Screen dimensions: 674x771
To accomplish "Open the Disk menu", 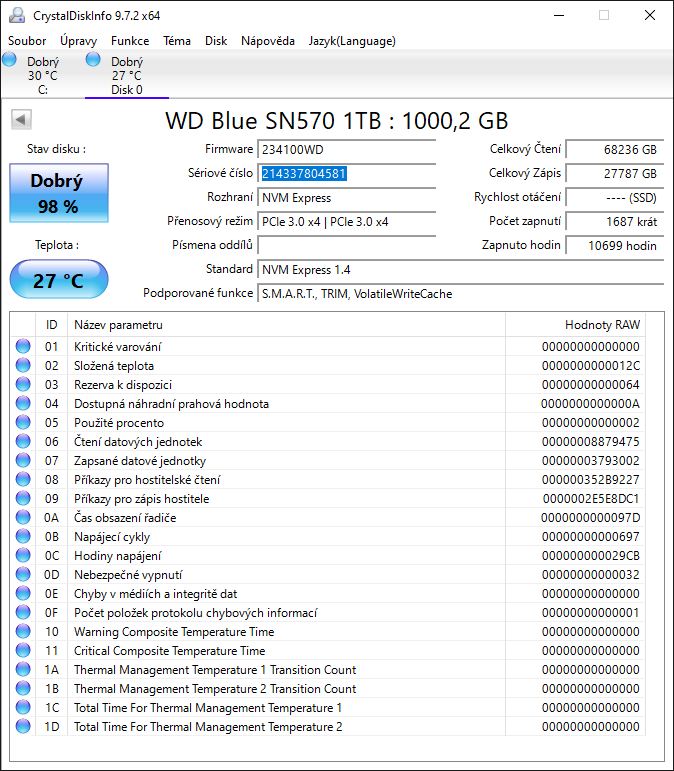I will tap(216, 41).
